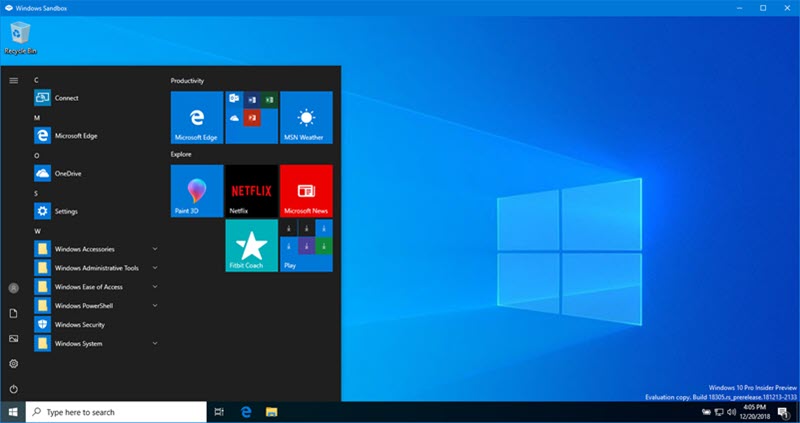
Task: Click the user account icon in Start sidebar
Action: pyautogui.click(x=14, y=288)
